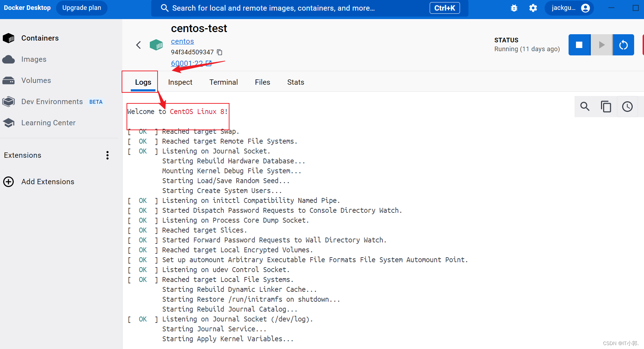Click the Extensions heading

click(x=23, y=155)
